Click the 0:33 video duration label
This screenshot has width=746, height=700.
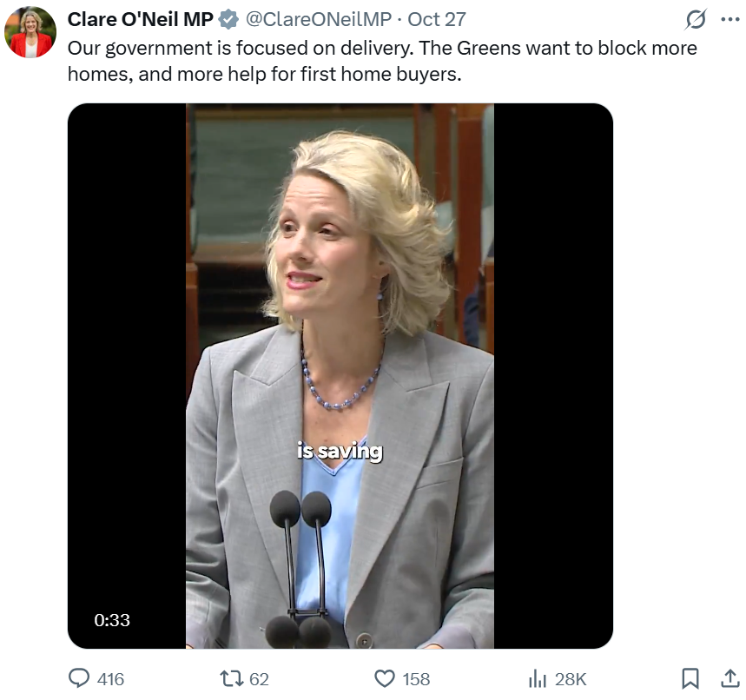coord(112,620)
